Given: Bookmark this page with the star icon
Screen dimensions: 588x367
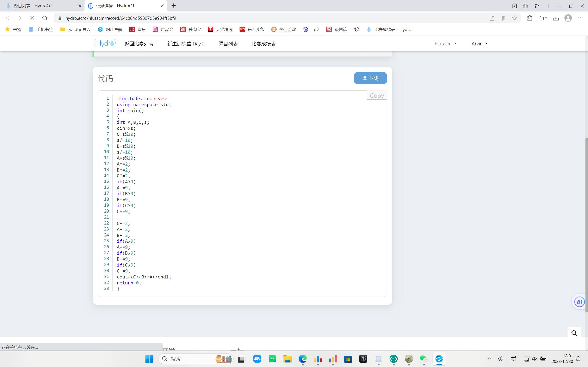Looking at the screenshot, I should [514, 18].
